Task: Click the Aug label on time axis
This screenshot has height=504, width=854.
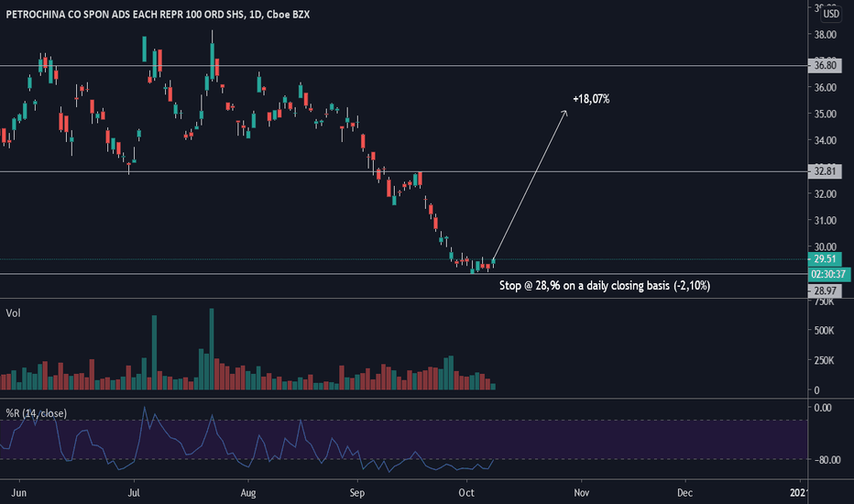Action: point(247,493)
